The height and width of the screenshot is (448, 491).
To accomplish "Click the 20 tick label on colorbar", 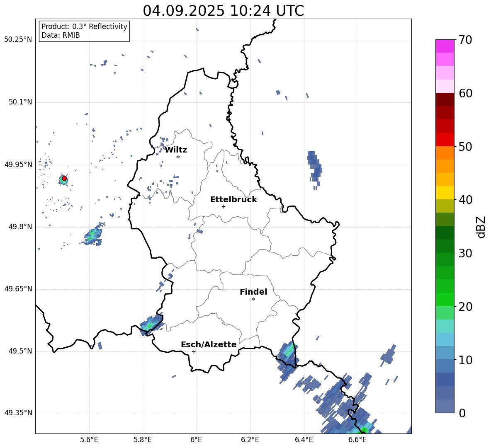I will [465, 307].
